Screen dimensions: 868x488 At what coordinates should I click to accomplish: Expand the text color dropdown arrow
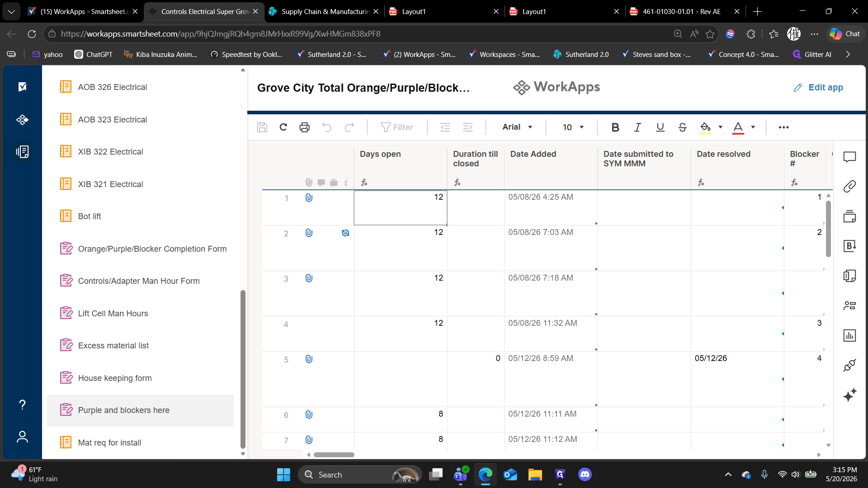(x=753, y=127)
